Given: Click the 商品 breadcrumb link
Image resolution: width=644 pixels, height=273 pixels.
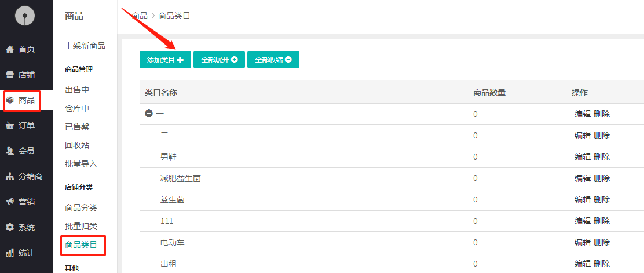Looking at the screenshot, I should (x=140, y=16).
